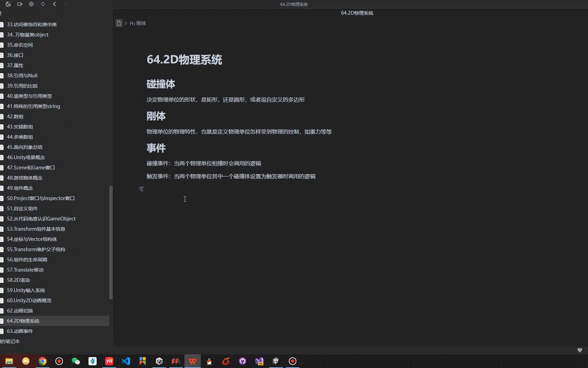The height and width of the screenshot is (368, 588).
Task: Open the 的笔记本 notebook section
Action: 10,341
